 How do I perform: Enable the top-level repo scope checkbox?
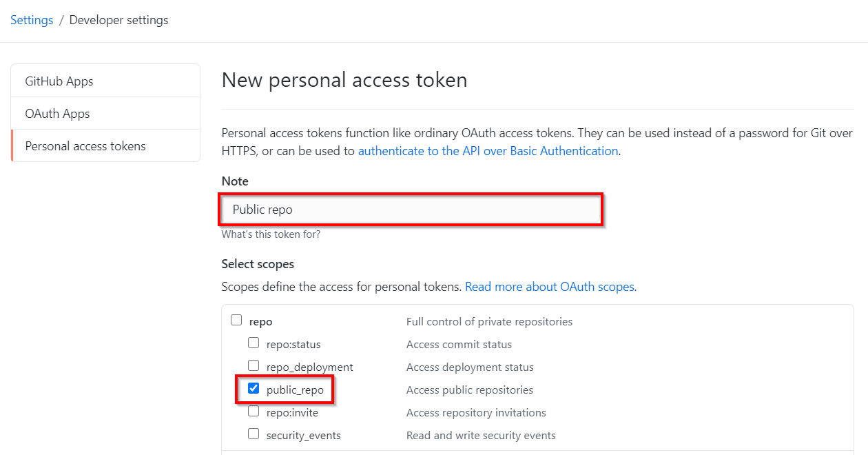coord(236,321)
